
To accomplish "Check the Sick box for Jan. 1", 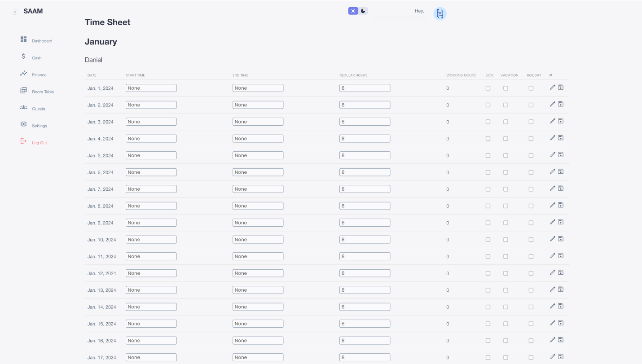I will (488, 88).
